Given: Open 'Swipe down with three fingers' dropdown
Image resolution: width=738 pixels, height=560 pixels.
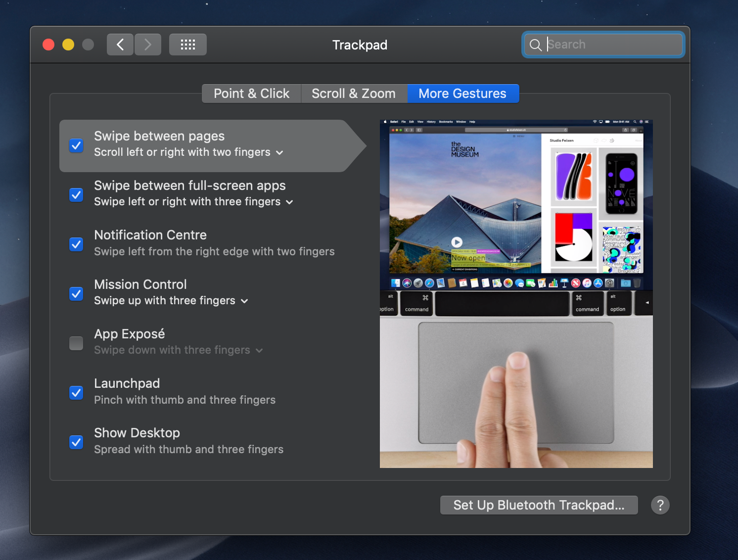Looking at the screenshot, I should (x=179, y=350).
